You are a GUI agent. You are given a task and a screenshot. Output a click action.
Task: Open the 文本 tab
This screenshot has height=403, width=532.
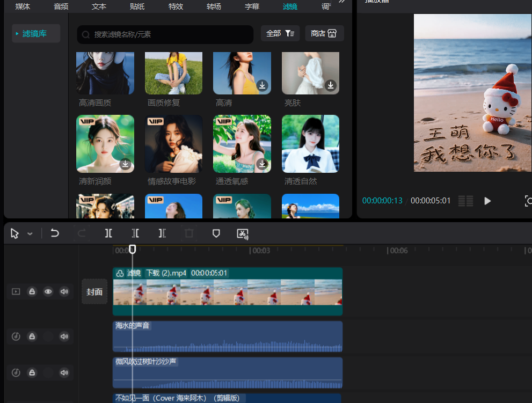point(99,6)
